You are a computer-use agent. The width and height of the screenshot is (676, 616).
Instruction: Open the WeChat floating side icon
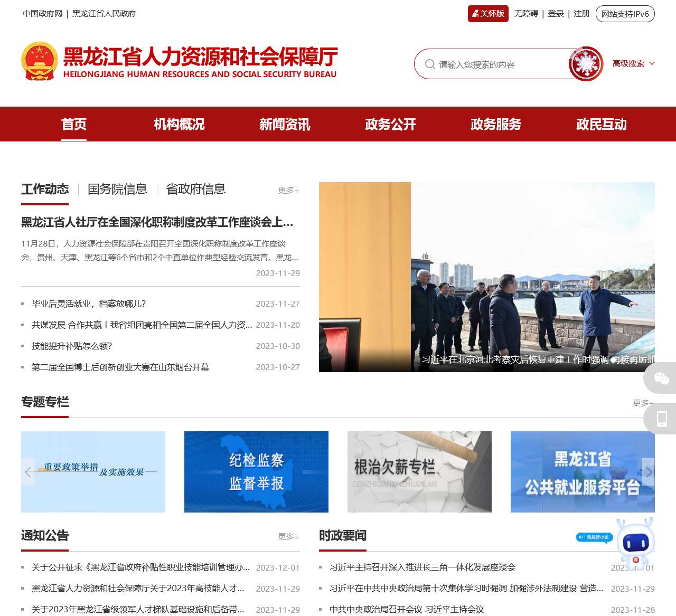pyautogui.click(x=661, y=378)
